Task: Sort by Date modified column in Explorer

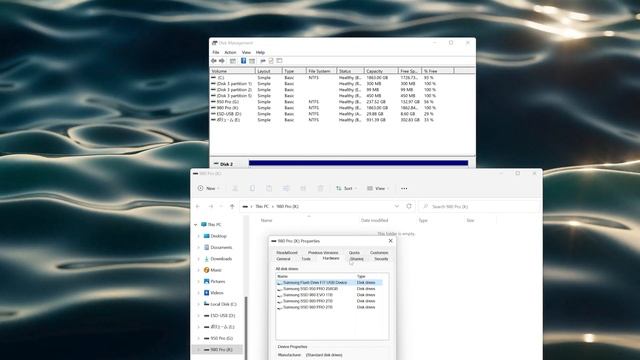Action: tap(374, 220)
